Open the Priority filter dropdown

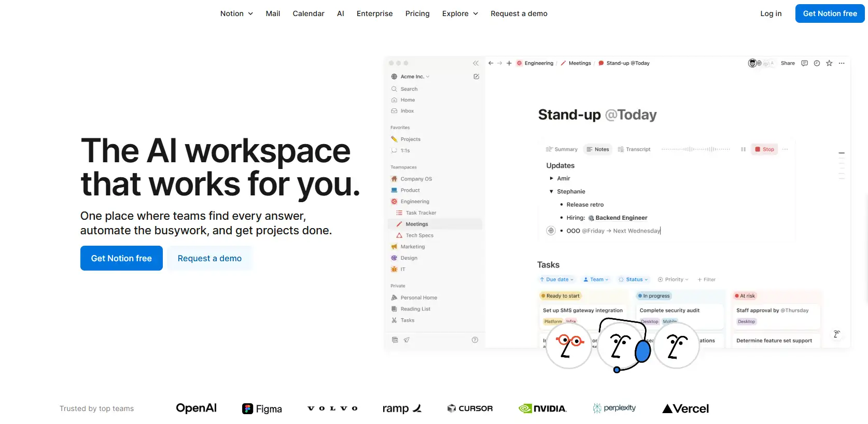point(673,279)
